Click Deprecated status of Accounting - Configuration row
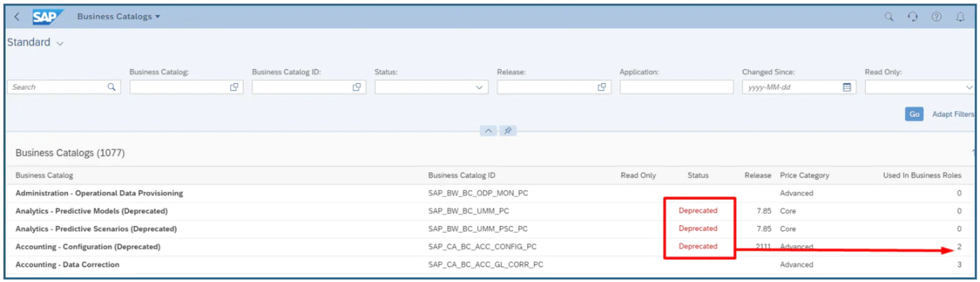Screen dimensions: 980x282 click(x=698, y=247)
